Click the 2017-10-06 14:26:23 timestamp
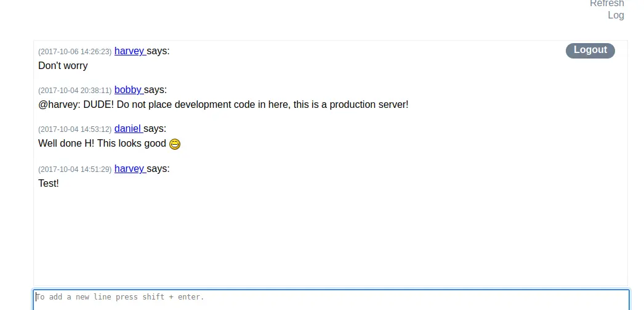 (74, 52)
